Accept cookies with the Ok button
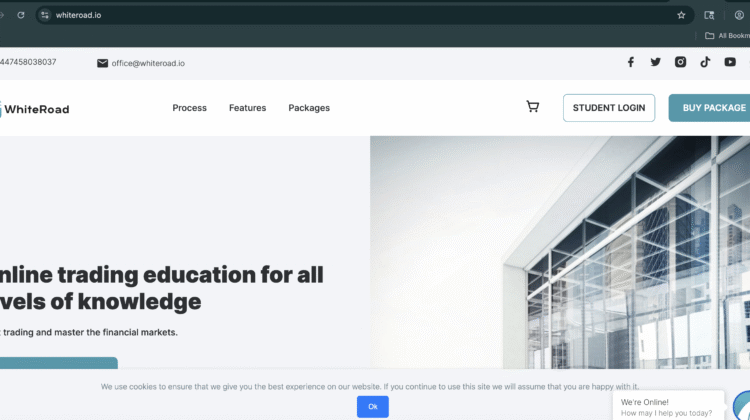Screen dimensions: 750x420 tap(373, 407)
